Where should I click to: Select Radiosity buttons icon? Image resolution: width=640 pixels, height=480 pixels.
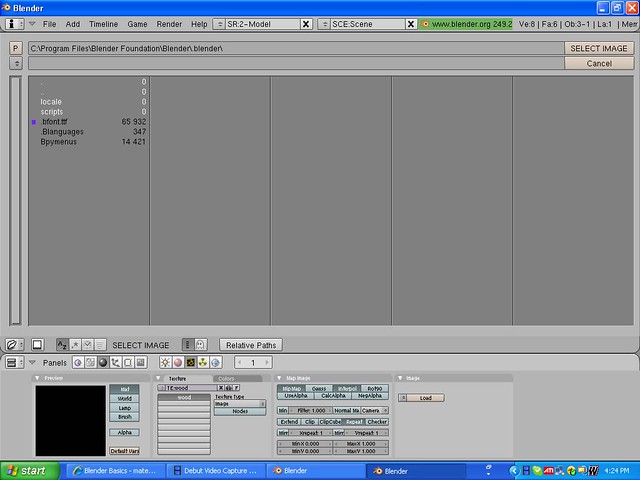[203, 362]
